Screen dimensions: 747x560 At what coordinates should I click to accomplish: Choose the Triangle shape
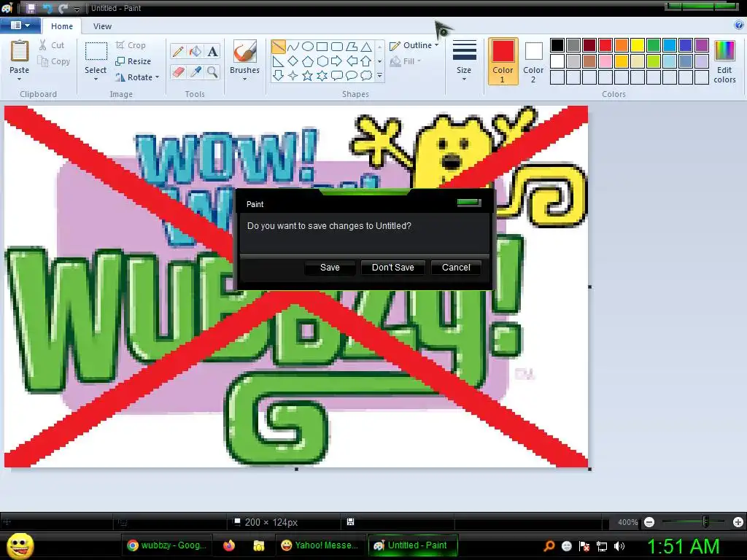pos(366,47)
